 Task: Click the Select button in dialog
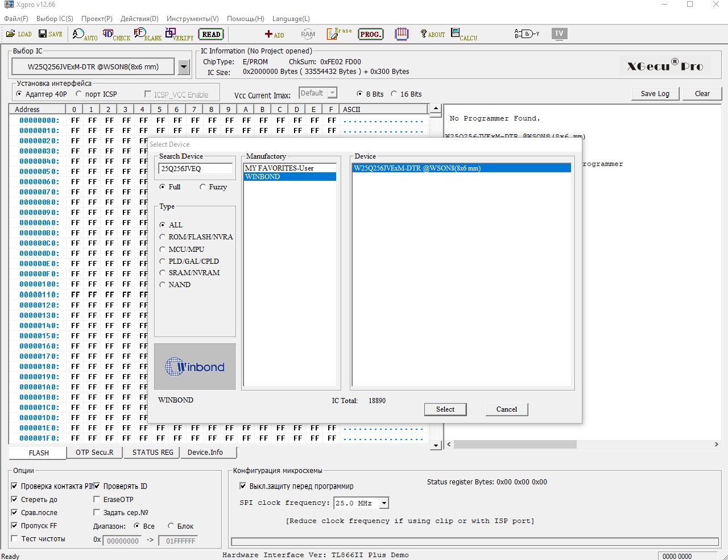[445, 409]
